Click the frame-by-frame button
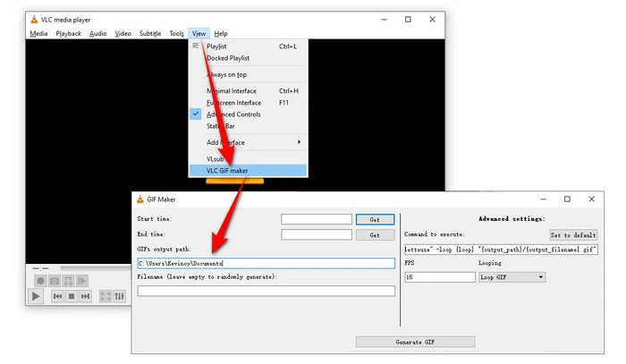Screen dimensions: 626x364 pos(82,281)
